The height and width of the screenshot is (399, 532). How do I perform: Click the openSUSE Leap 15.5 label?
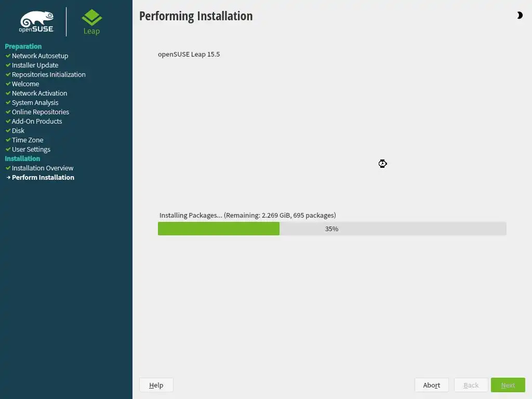coord(189,54)
